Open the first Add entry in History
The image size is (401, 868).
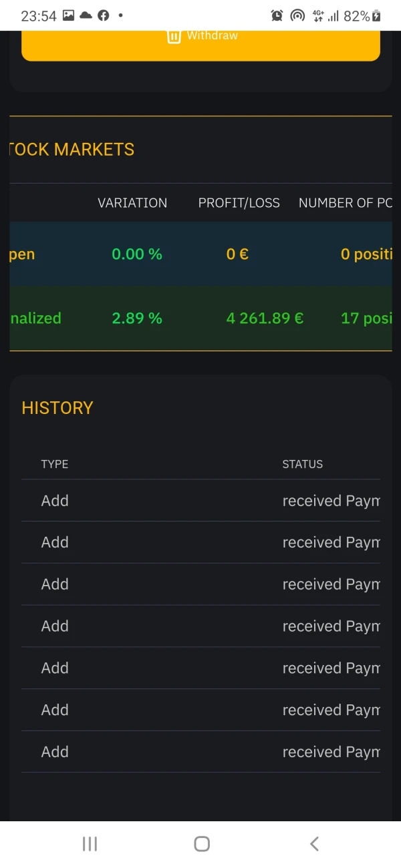coord(55,501)
